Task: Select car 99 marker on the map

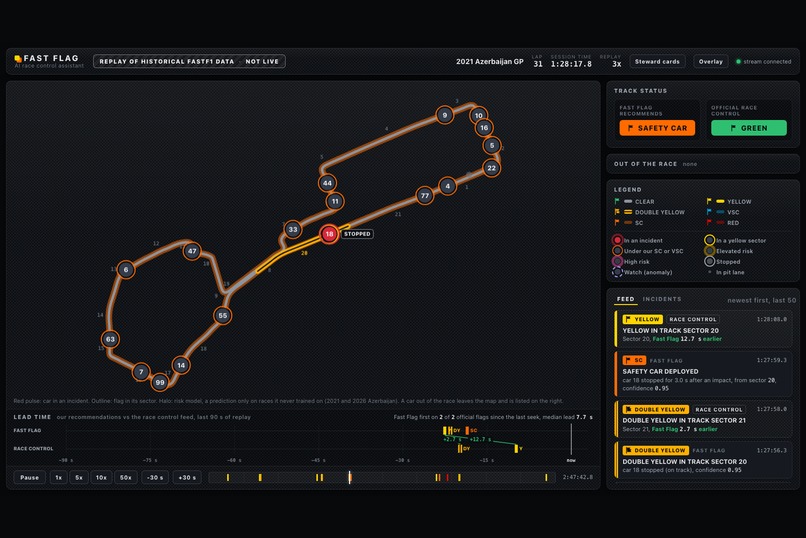Action: (x=160, y=382)
